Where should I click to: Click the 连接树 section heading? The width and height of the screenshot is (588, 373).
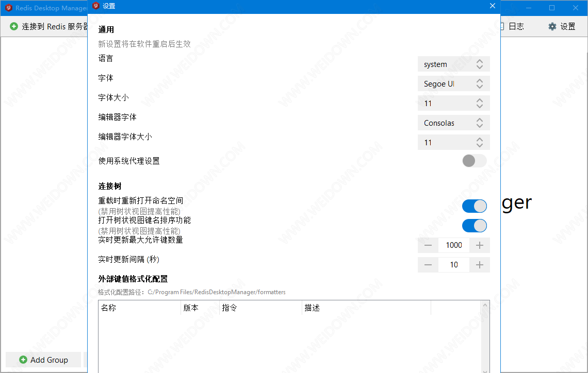110,186
